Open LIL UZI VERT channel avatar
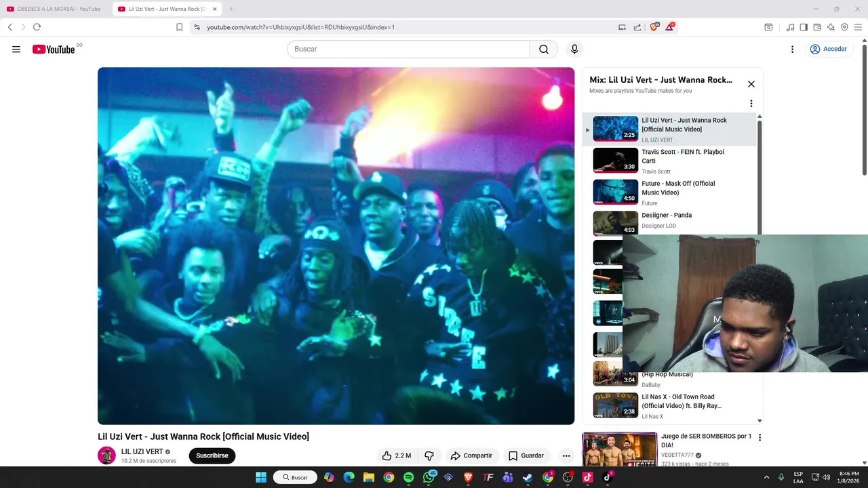The height and width of the screenshot is (488, 868). [x=106, y=455]
